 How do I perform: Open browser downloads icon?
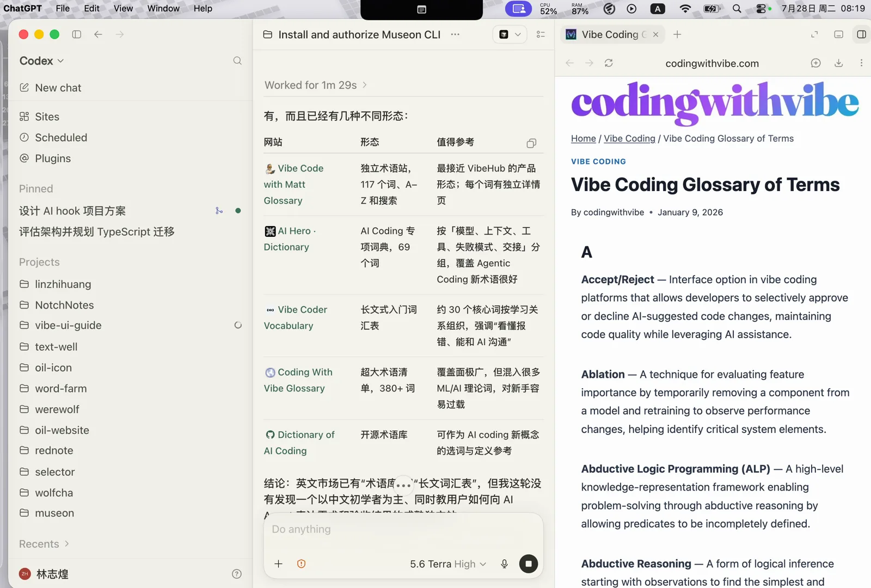click(838, 63)
